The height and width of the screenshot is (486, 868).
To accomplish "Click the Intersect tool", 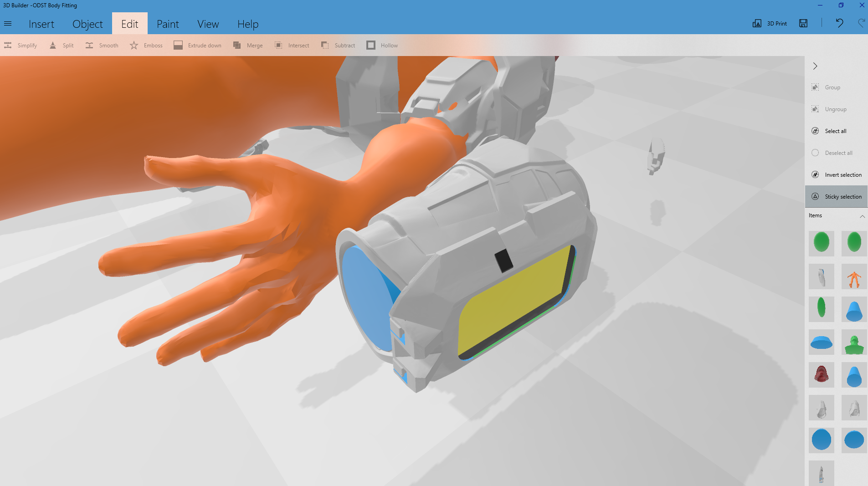I will [x=292, y=46].
